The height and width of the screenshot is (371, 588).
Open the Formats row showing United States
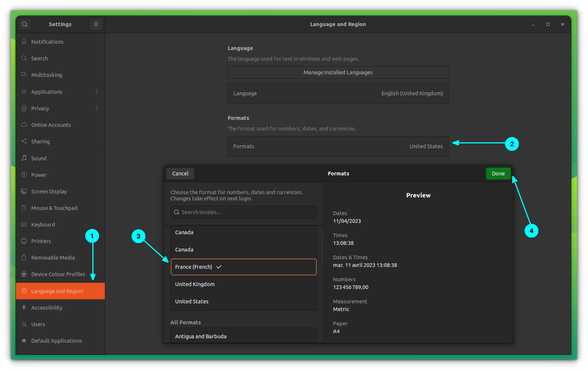pyautogui.click(x=338, y=146)
